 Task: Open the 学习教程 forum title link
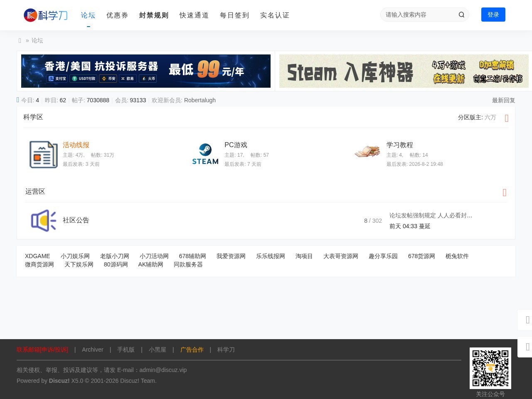pyautogui.click(x=400, y=145)
